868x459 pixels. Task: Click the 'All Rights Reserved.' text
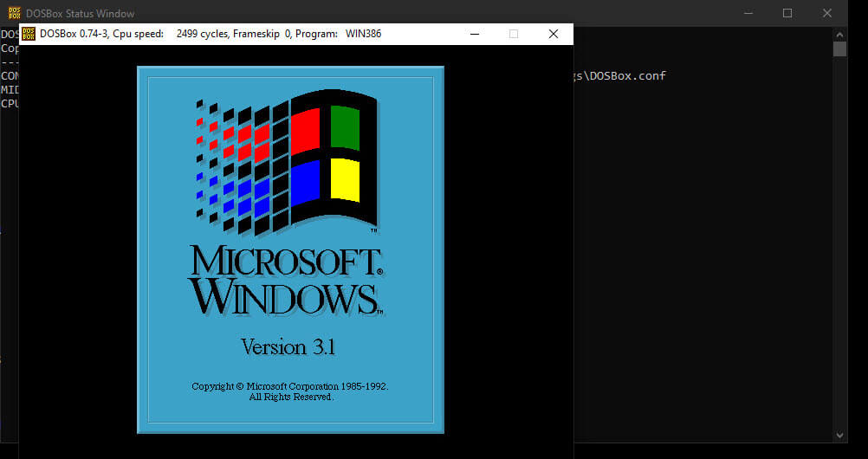tap(291, 397)
